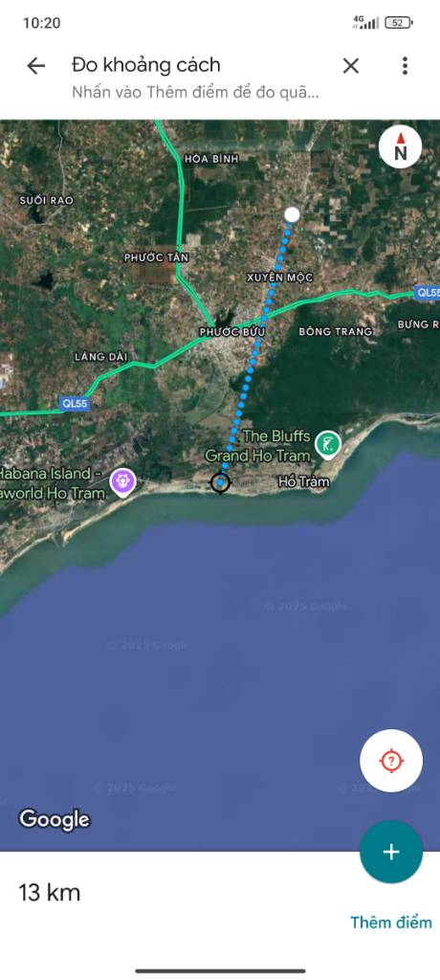Tap the white measurement start point
Screen dimensions: 440x980
pos(292,215)
